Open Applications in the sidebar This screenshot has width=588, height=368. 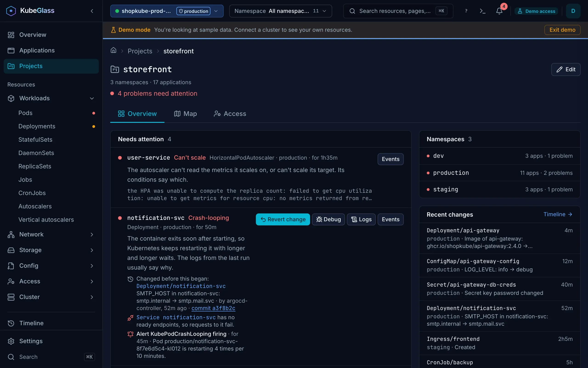click(x=51, y=50)
